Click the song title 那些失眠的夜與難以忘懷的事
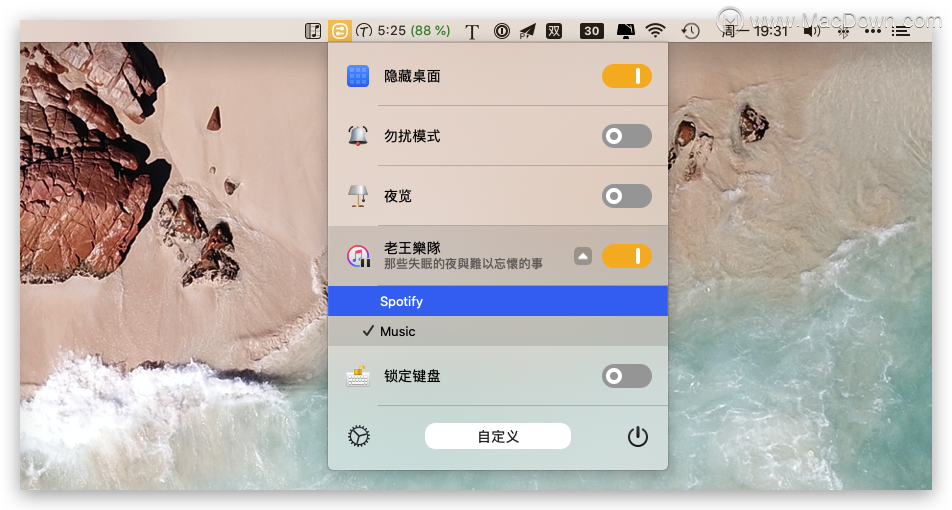The height and width of the screenshot is (510, 952). [463, 264]
